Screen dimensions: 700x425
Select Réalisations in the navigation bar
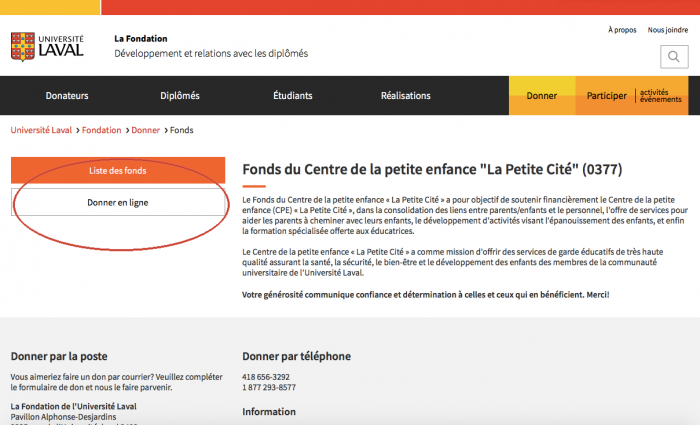406,96
